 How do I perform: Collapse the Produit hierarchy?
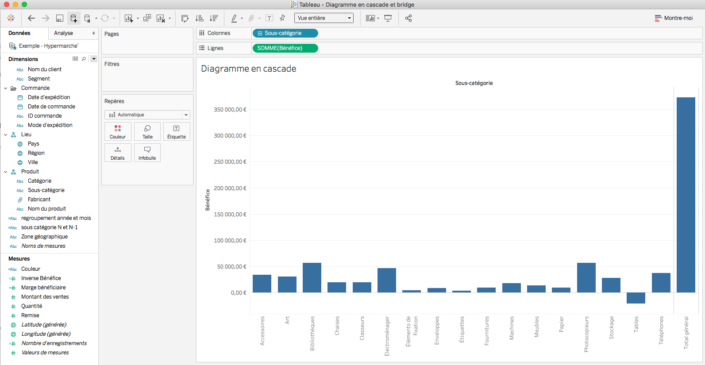click(x=5, y=172)
